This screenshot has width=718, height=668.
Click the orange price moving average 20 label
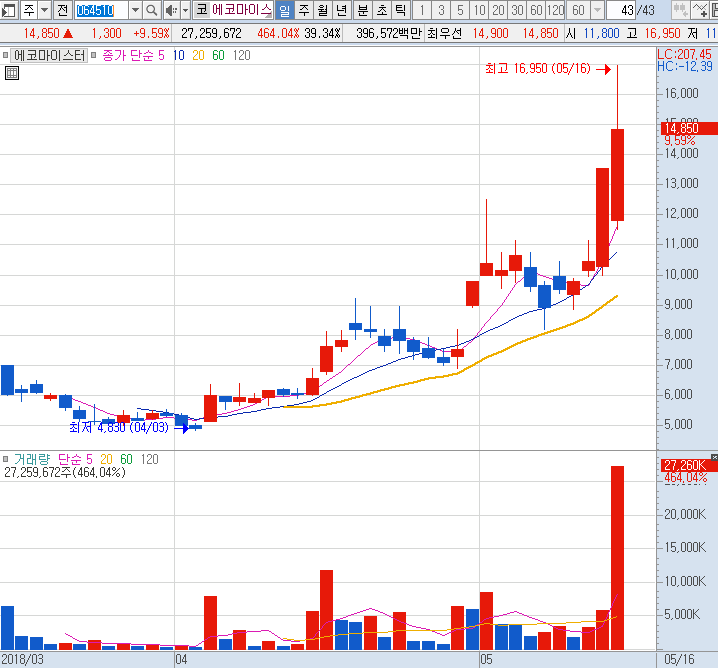[x=198, y=55]
